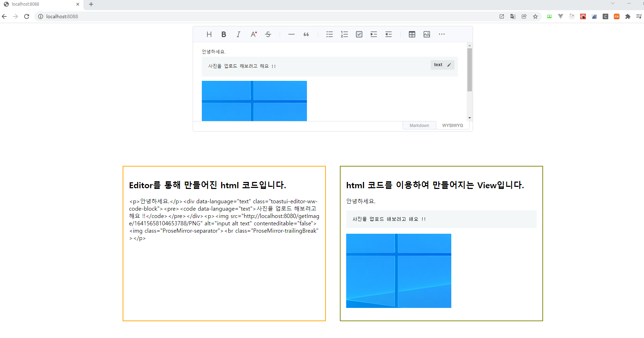
Task: Open the translate page icon
Action: coord(513,16)
